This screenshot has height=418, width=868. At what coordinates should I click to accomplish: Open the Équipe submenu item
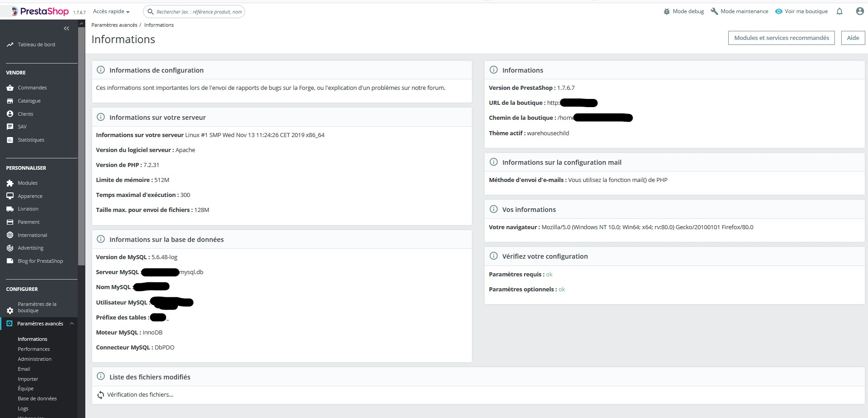26,388
